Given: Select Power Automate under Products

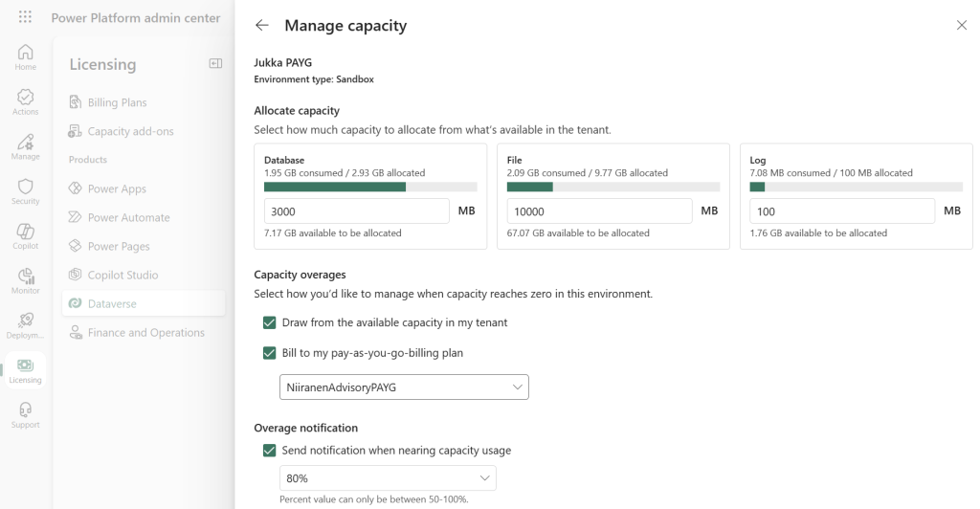Looking at the screenshot, I should [x=128, y=217].
